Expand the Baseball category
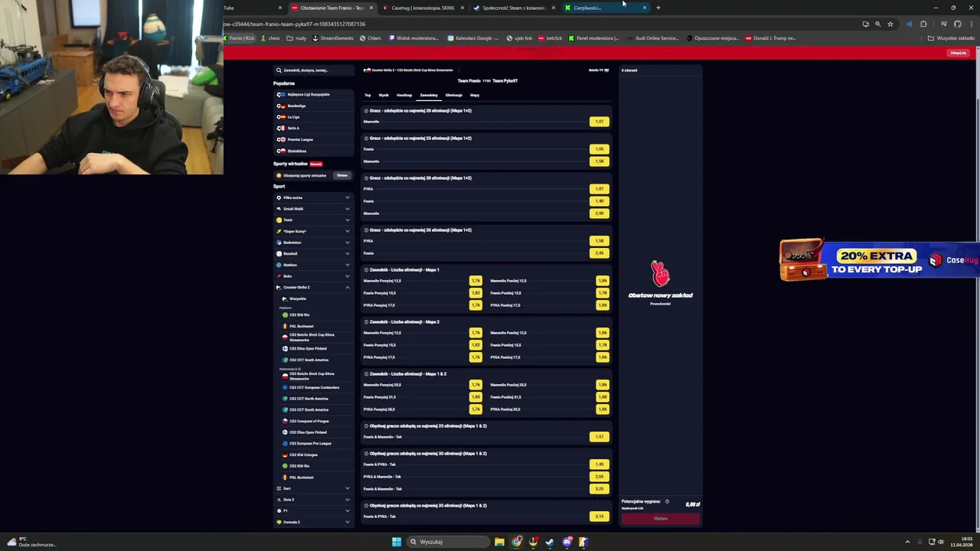The image size is (980, 551). [x=314, y=253]
